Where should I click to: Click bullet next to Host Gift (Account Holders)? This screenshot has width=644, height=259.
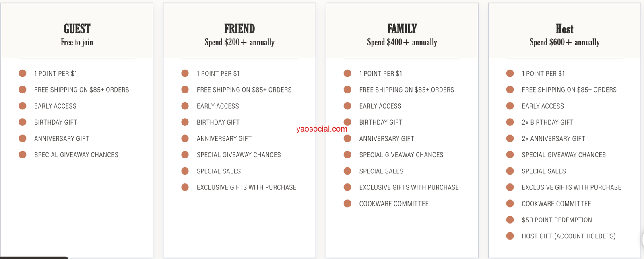510,236
